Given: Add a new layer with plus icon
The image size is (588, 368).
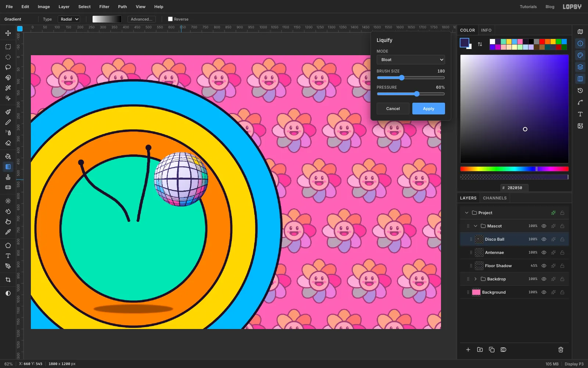Looking at the screenshot, I should pyautogui.click(x=468, y=350).
